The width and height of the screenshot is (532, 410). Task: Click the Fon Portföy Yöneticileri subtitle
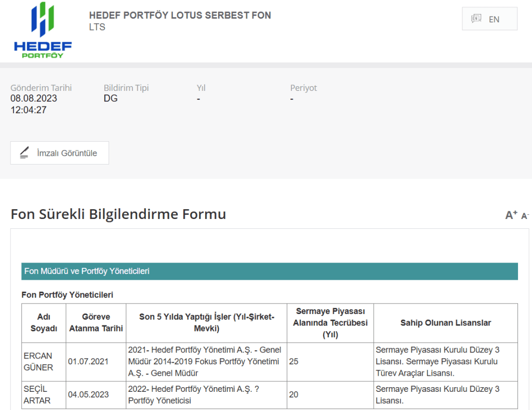point(67,295)
